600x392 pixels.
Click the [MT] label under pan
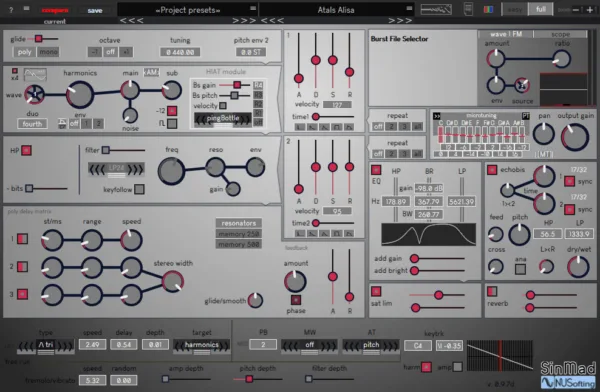[x=543, y=154]
